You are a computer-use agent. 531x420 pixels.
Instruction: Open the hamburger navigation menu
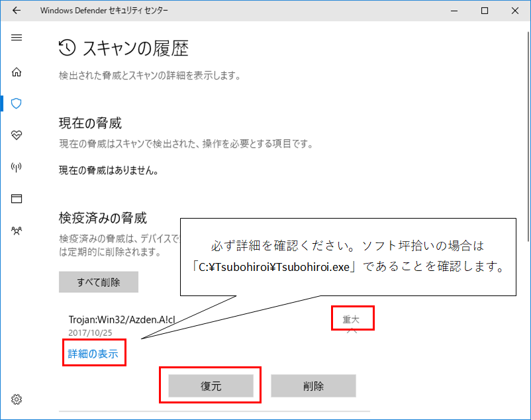(x=17, y=37)
